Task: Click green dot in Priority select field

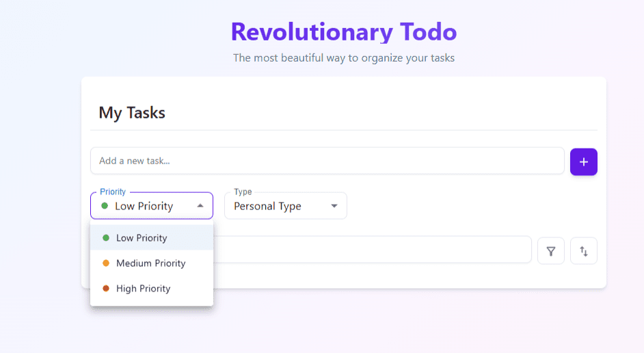Action: 105,205
